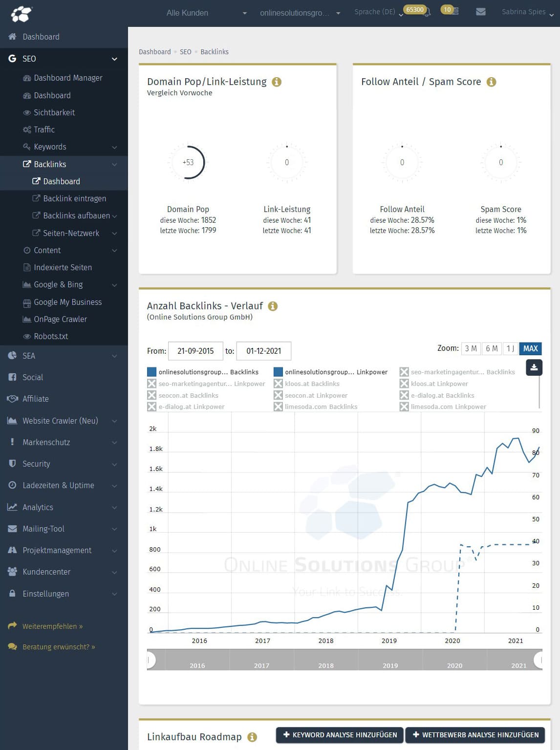Enable kloos.at Linkpower series

(x=433, y=384)
